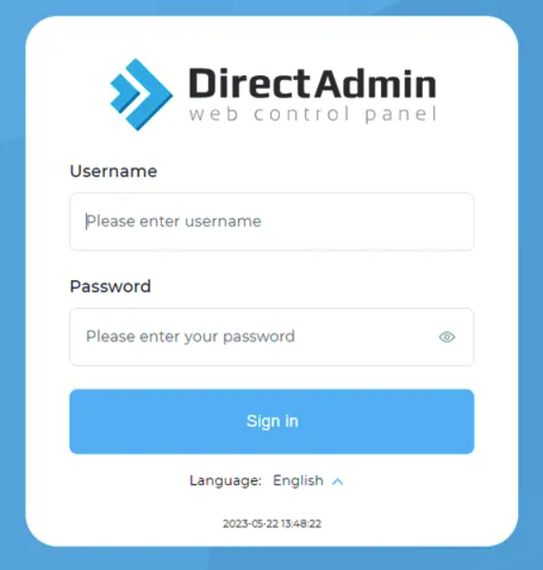543x570 pixels.
Task: Click the "Language:" label
Action: pos(225,481)
